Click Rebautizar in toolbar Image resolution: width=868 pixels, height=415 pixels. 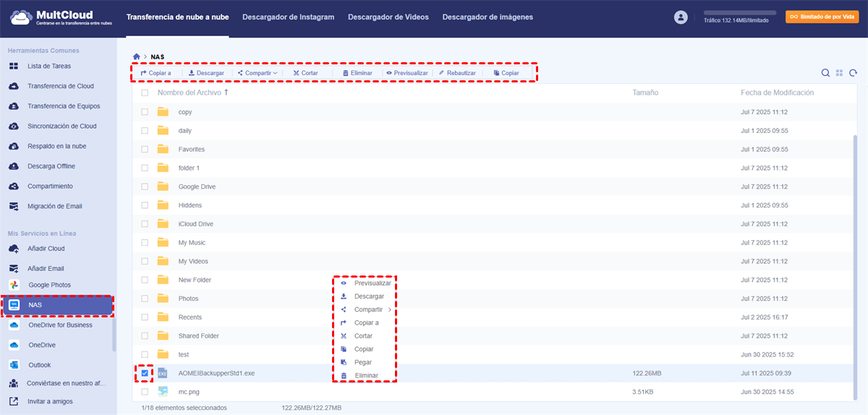(x=457, y=73)
